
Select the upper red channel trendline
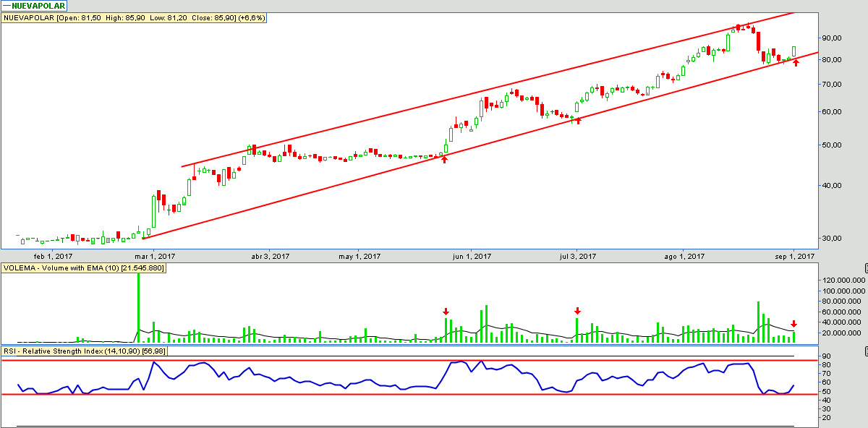(x=488, y=90)
